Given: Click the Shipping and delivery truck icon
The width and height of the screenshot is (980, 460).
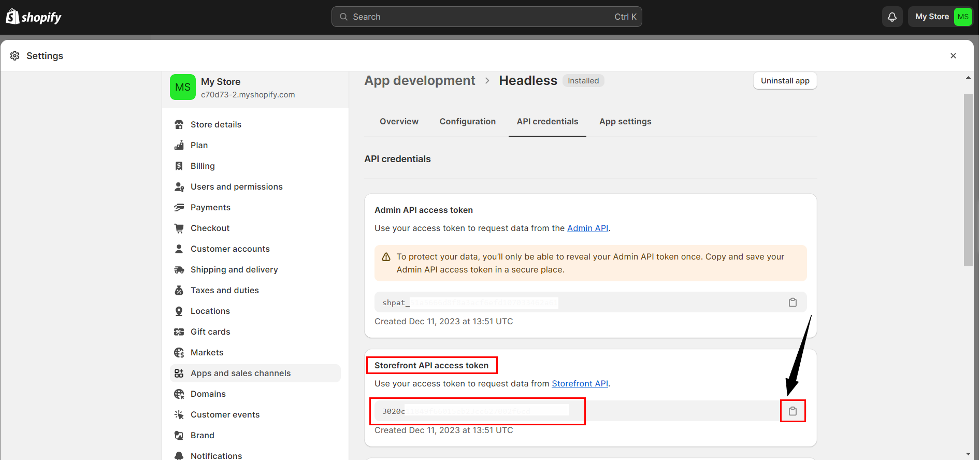Looking at the screenshot, I should (x=179, y=270).
